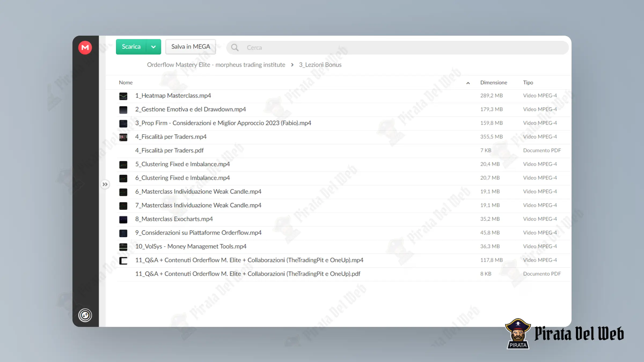Select 6_Masterclass Individuazione Weak Candle.mp4 name

[198, 191]
